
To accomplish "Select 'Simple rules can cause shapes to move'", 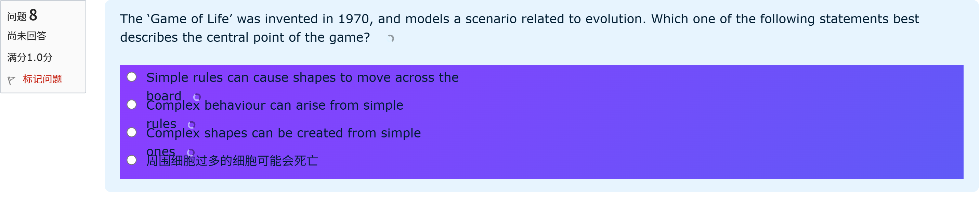I will [131, 77].
